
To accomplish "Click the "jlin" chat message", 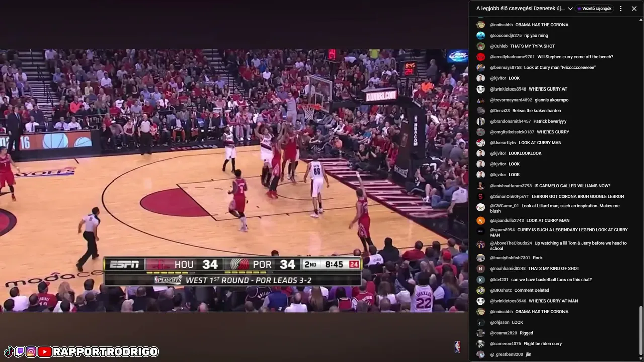I will (529, 355).
